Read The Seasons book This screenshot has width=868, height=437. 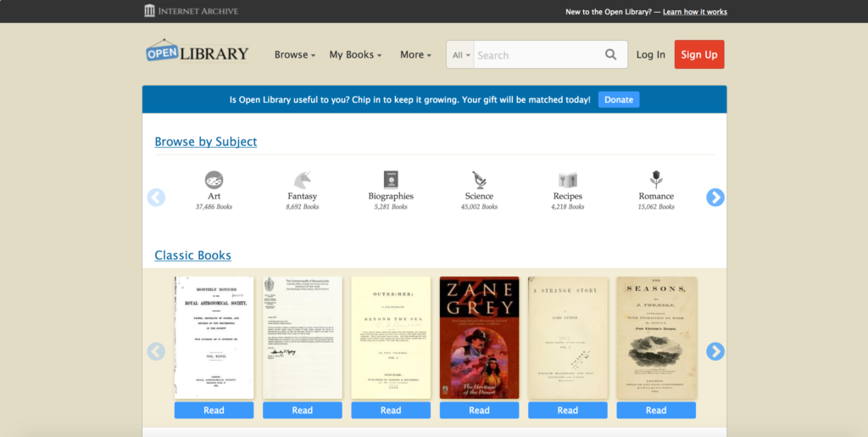click(657, 411)
